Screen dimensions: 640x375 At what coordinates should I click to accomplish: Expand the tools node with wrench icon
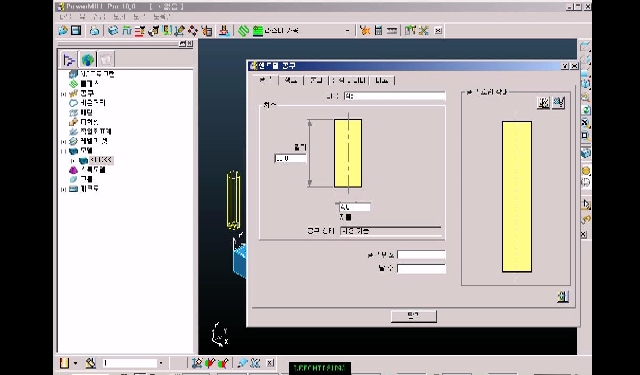[x=63, y=94]
